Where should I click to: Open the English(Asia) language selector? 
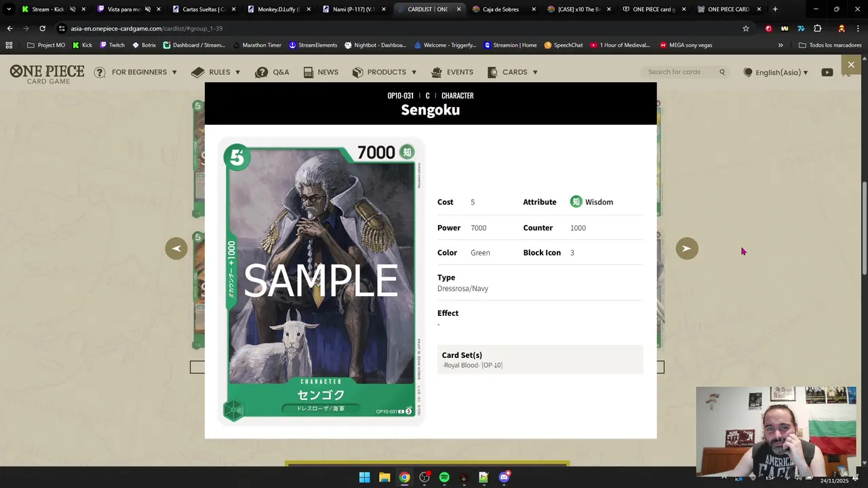coord(776,73)
